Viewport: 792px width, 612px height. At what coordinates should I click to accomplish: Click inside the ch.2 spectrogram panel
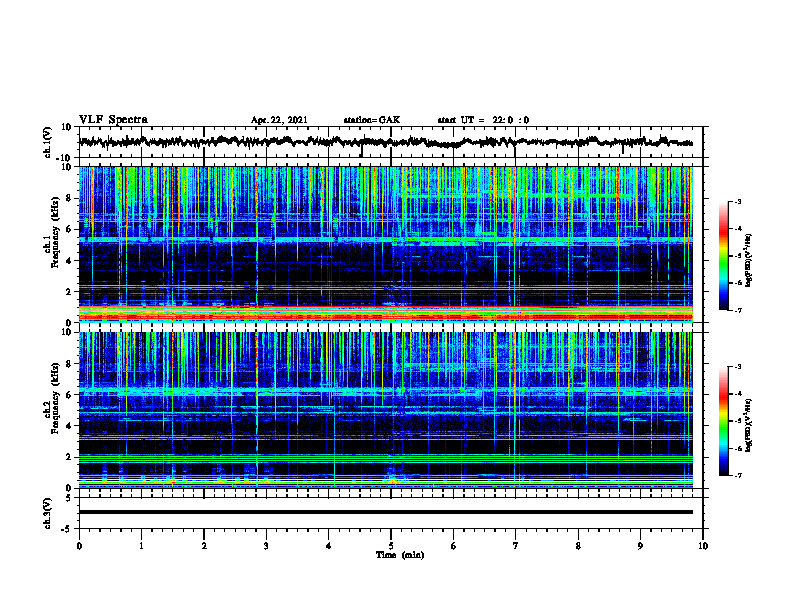click(386, 410)
